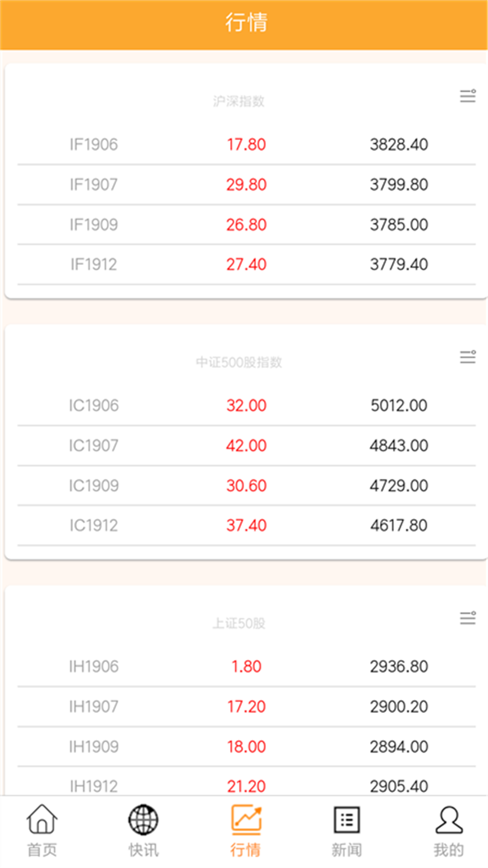This screenshot has width=488, height=868.
Task: Open the IH1909 price 2894.00
Action: point(399,746)
